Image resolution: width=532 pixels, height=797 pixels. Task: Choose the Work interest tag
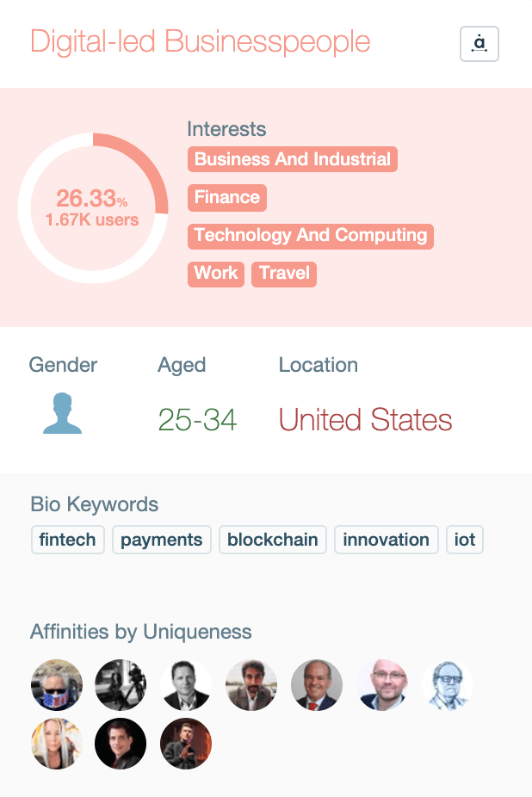pyautogui.click(x=216, y=274)
